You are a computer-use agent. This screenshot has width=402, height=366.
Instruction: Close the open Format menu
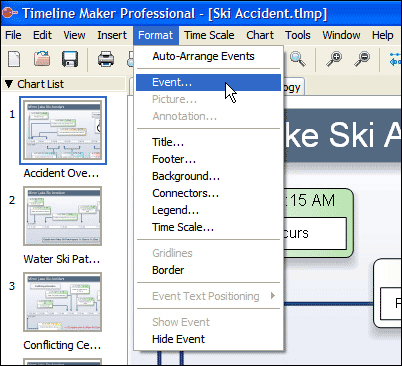156,35
